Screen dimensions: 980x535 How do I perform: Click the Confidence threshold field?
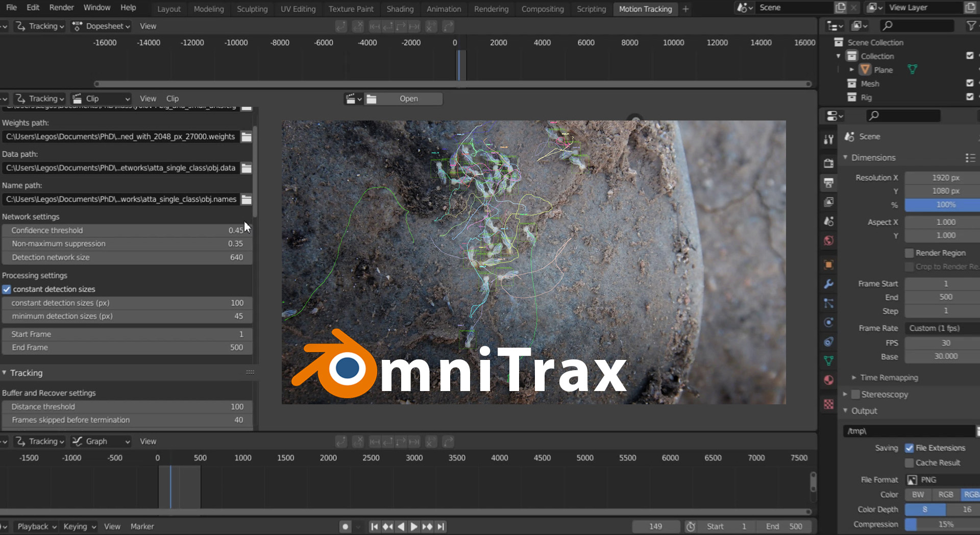pos(127,231)
